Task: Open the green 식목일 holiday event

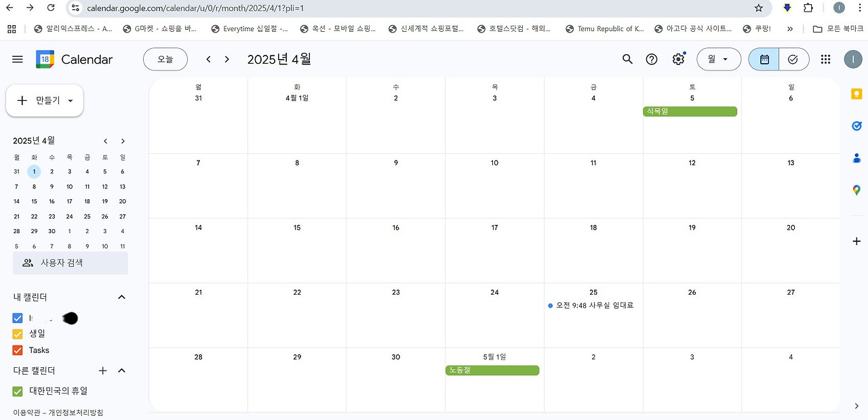Action: [690, 111]
